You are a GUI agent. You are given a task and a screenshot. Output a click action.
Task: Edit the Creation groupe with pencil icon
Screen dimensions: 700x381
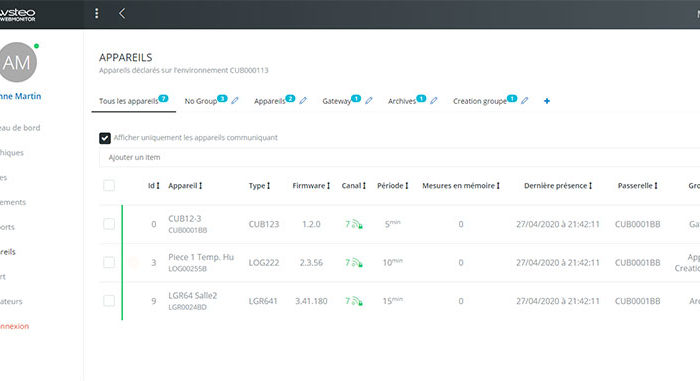(x=525, y=100)
